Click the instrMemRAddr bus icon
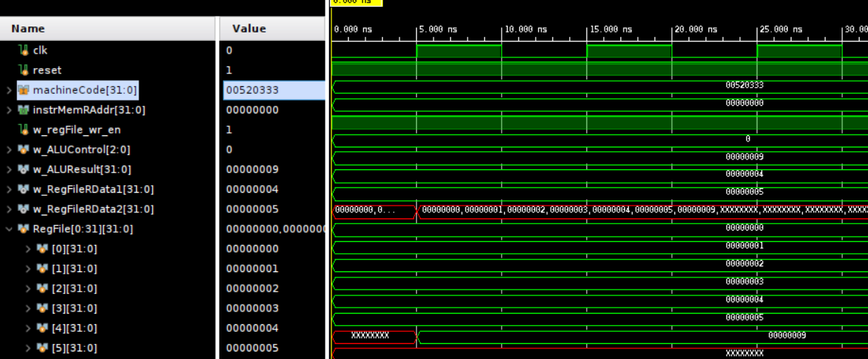Viewport: 868px width, 359px height. pyautogui.click(x=23, y=110)
